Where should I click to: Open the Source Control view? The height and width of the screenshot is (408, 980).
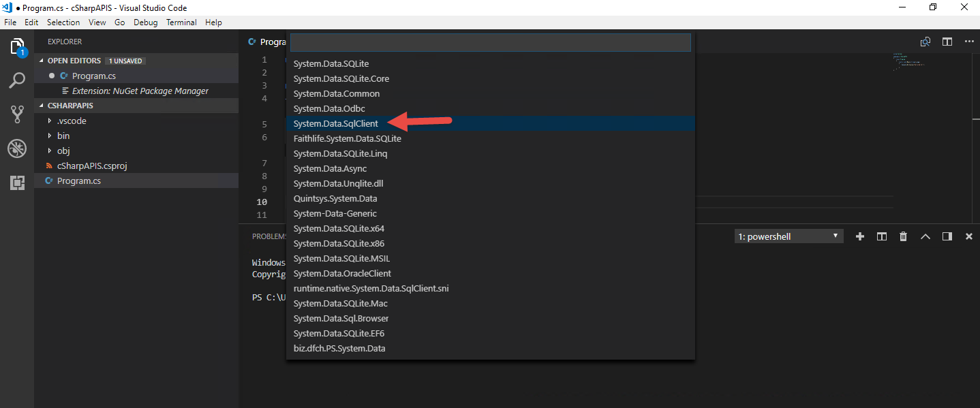pos(17,114)
